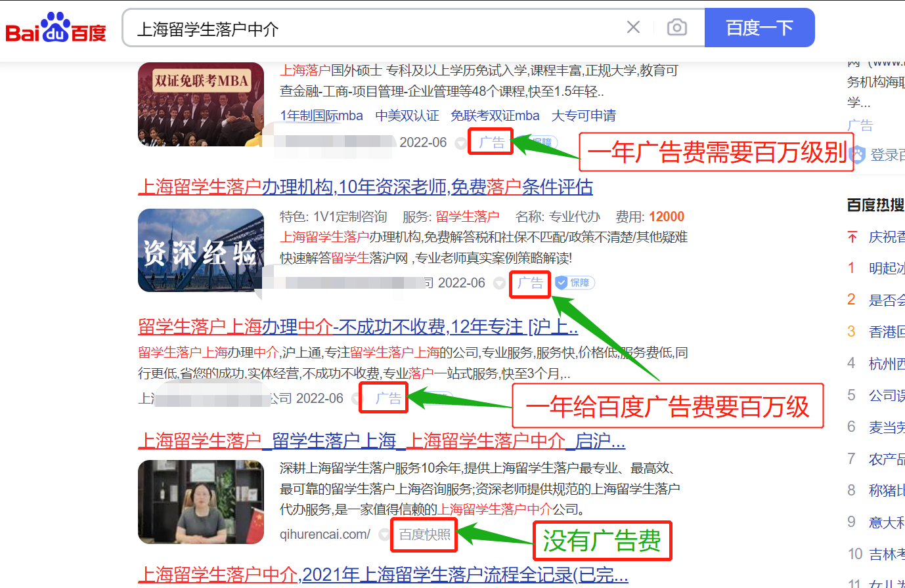This screenshot has height=588, width=905.
Task: Click the paw login icon in the right column
Action: point(858,155)
